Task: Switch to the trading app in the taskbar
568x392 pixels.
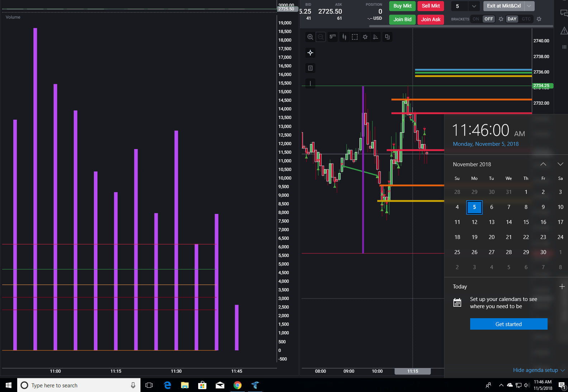Action: click(x=255, y=385)
